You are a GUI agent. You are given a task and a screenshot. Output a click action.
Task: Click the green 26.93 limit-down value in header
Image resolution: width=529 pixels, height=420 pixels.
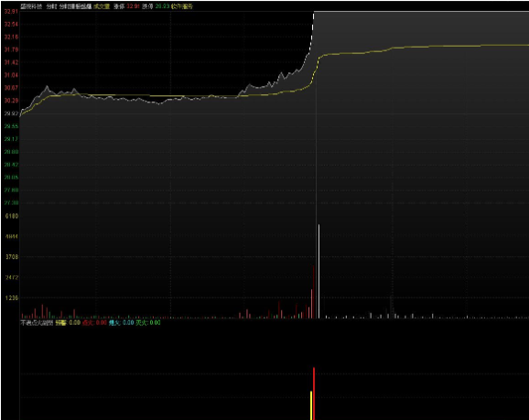(162, 6)
